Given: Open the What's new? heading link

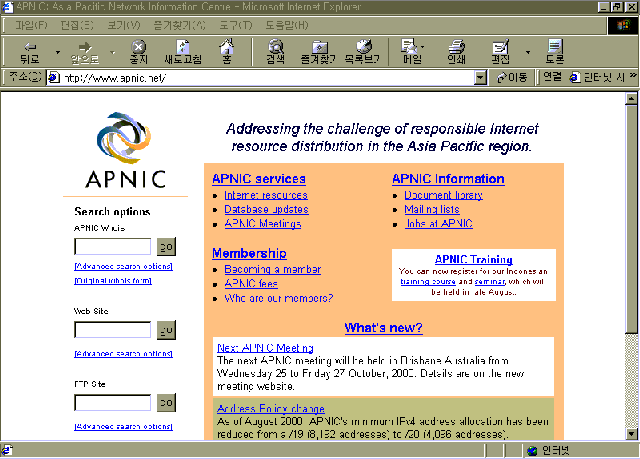Looking at the screenshot, I should tap(383, 328).
